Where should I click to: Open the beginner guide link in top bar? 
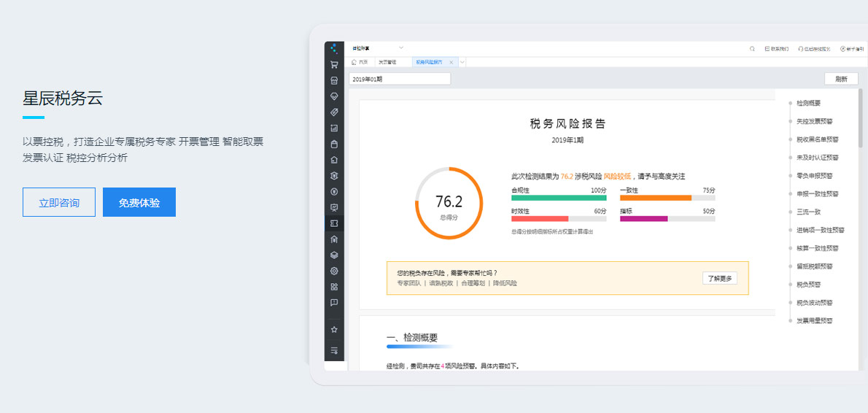851,49
